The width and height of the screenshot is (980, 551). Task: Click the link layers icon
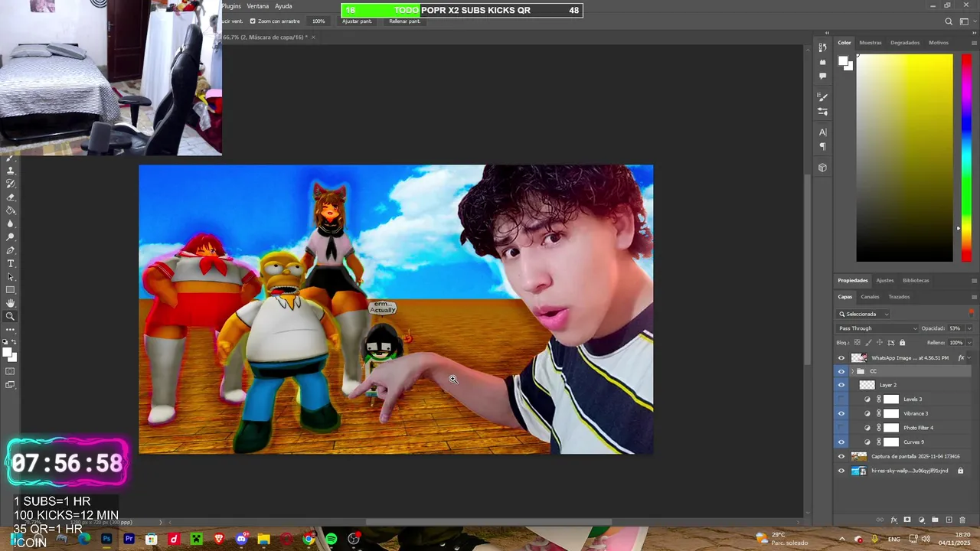pyautogui.click(x=880, y=520)
